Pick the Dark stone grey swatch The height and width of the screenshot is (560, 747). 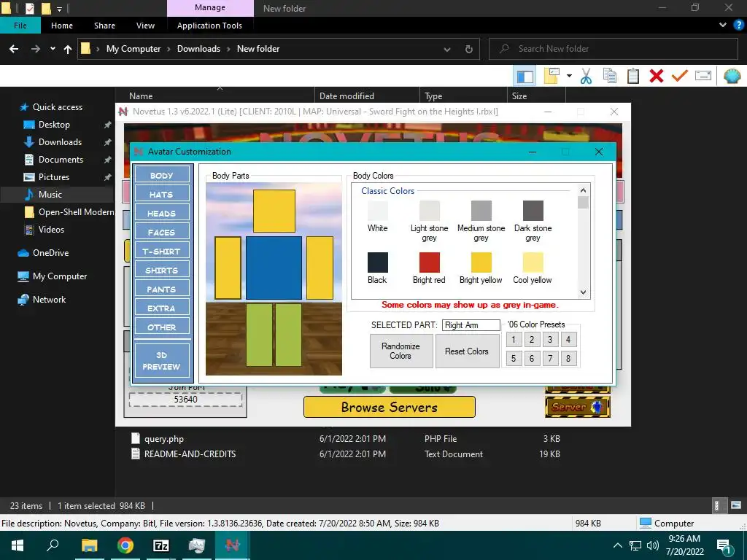533,210
